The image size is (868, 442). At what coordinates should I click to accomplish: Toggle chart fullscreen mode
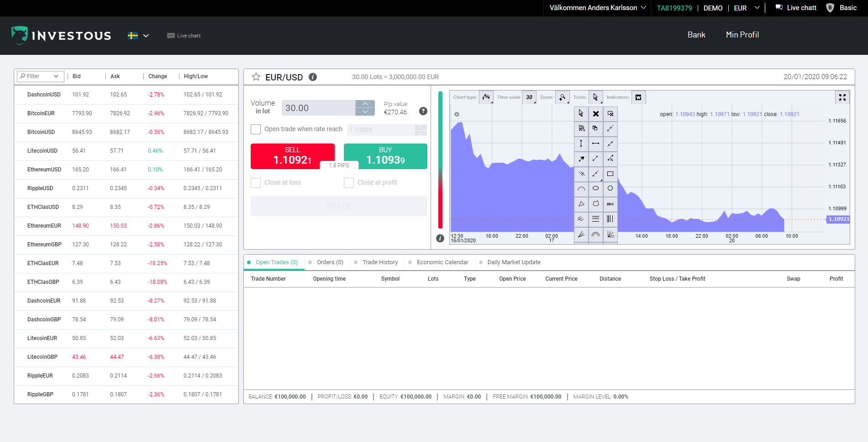tap(842, 97)
